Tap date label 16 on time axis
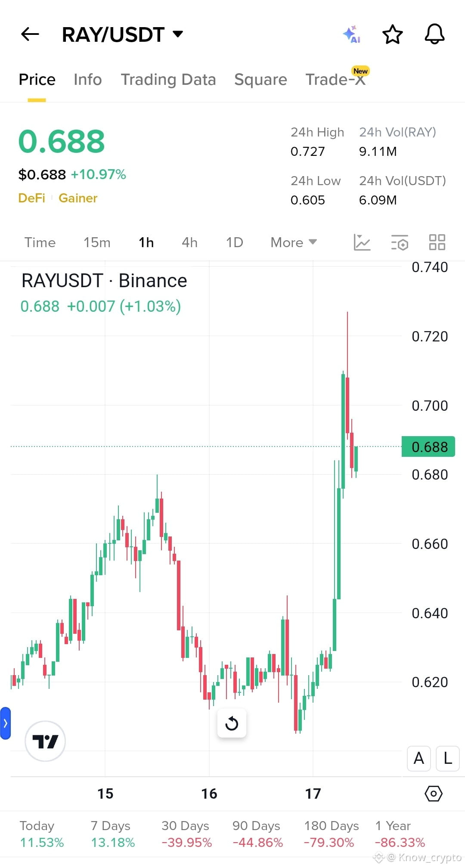 coord(209,794)
